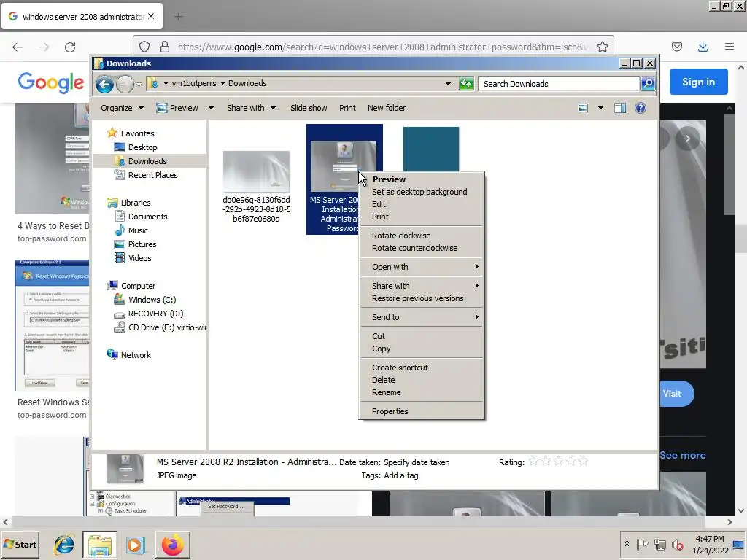The width and height of the screenshot is (747, 560).
Task: Open Share with toolbar dropdown
Action: click(x=251, y=108)
